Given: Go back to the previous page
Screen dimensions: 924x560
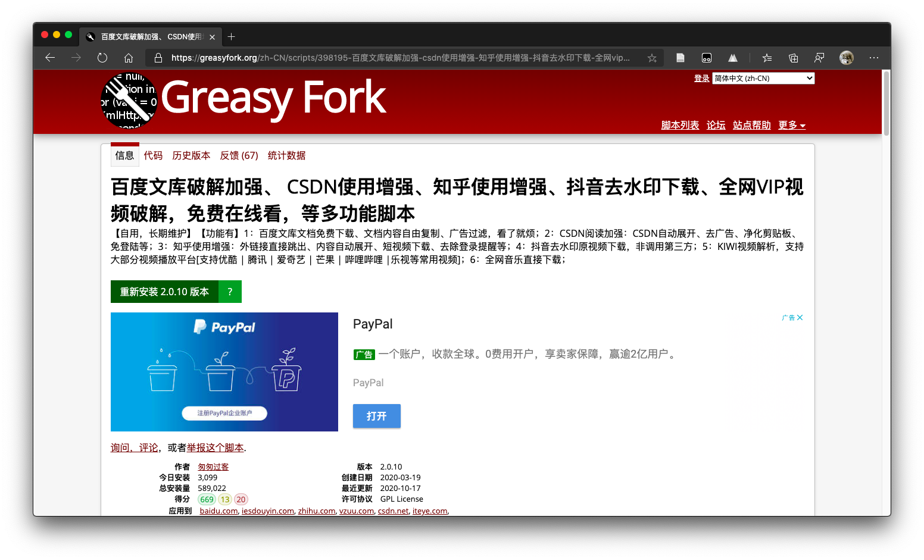Looking at the screenshot, I should click(50, 58).
